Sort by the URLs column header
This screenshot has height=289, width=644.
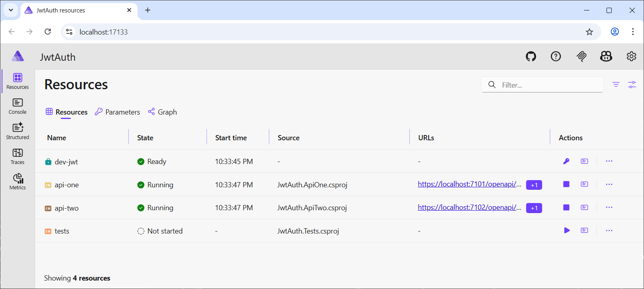tap(426, 138)
